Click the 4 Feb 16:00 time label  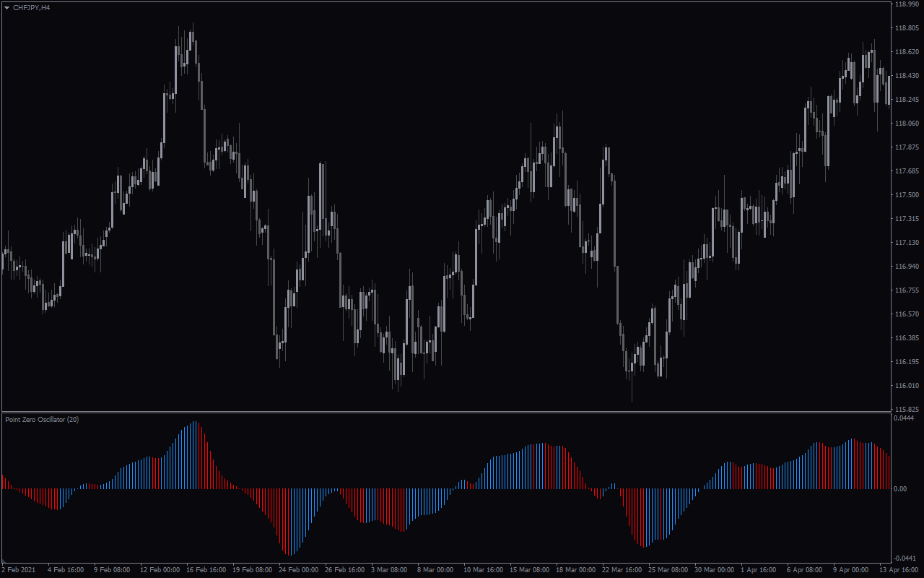66,570
